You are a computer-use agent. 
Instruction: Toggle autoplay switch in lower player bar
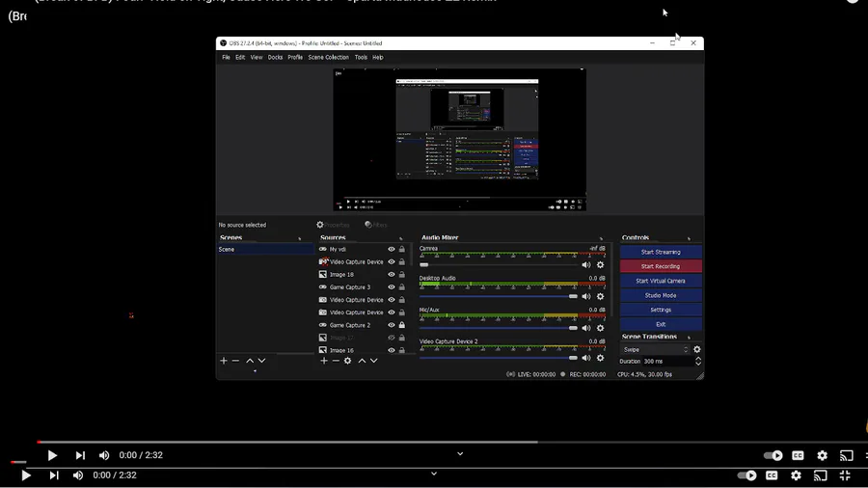click(746, 475)
